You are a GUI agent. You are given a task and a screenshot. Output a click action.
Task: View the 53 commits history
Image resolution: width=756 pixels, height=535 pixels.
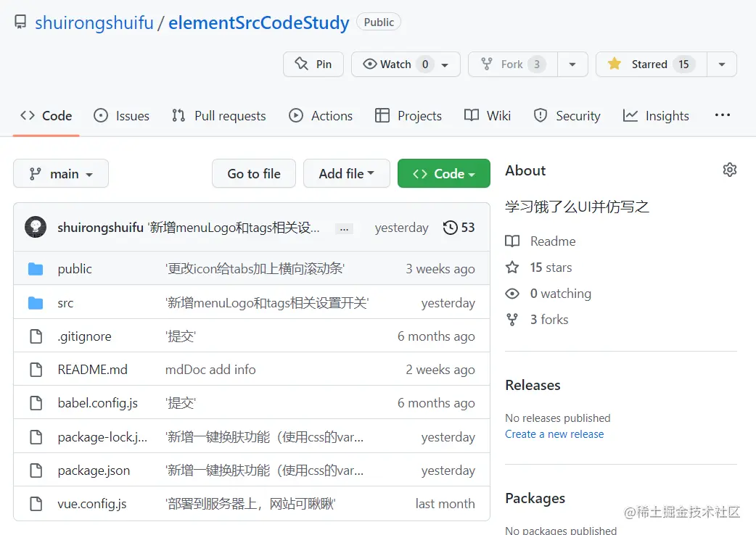pos(459,228)
